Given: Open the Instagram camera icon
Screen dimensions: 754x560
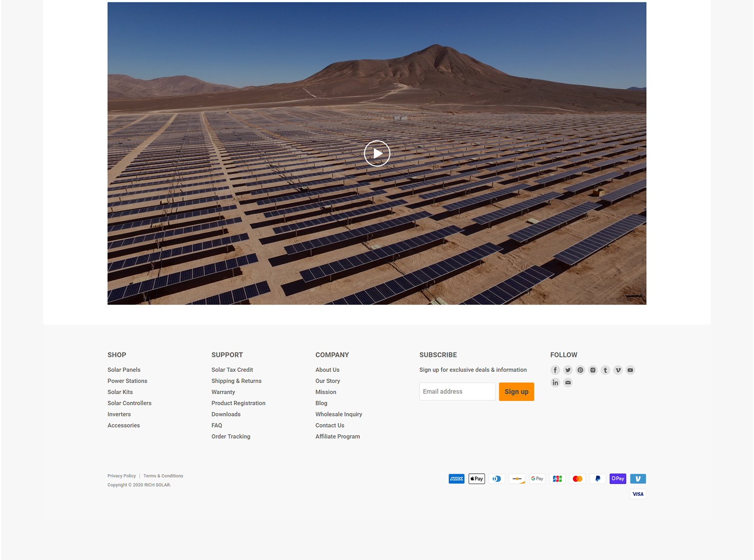Looking at the screenshot, I should (x=593, y=370).
